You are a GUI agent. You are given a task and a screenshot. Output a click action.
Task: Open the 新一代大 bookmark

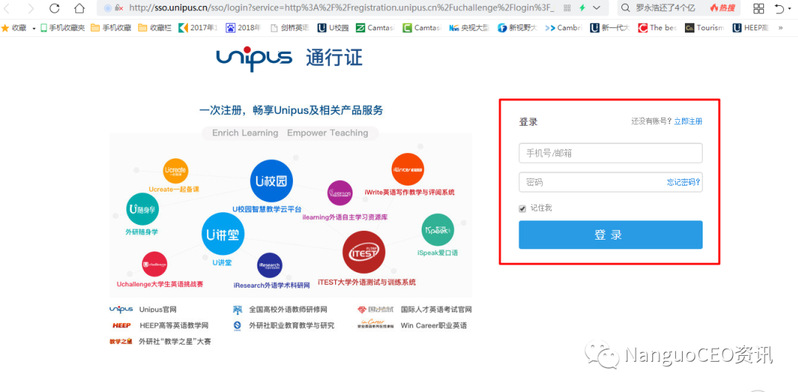point(610,28)
